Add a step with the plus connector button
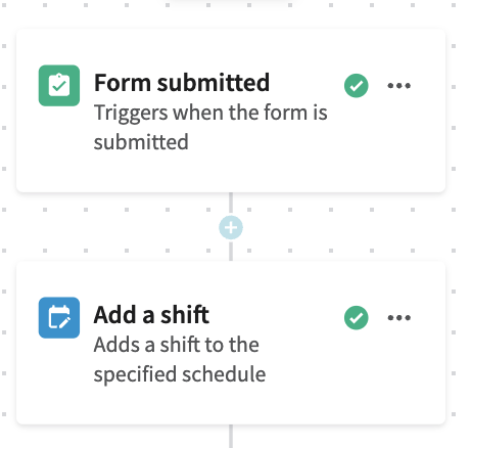Viewport: 477px width, 454px height. tap(231, 228)
